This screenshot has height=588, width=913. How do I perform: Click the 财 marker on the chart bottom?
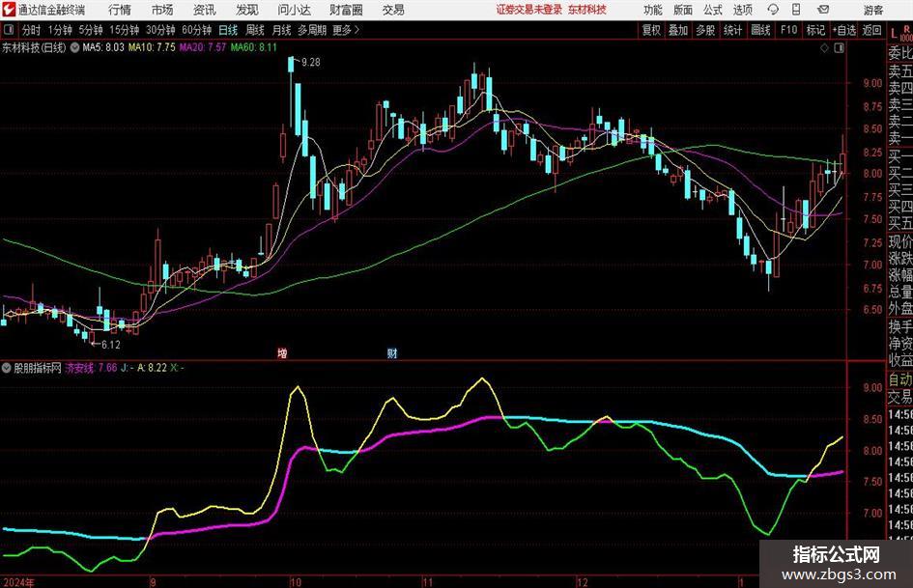[x=392, y=352]
